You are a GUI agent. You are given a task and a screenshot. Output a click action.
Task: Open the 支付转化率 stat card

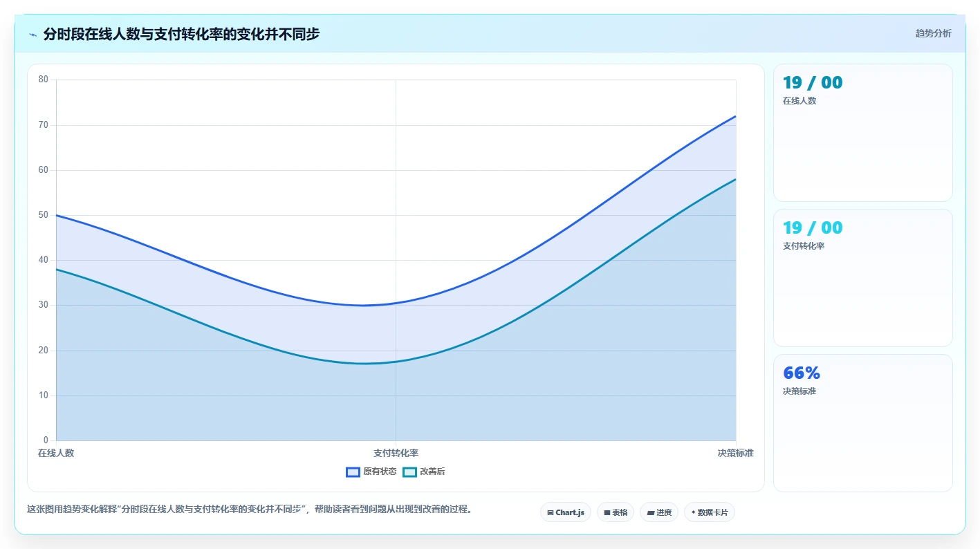[x=862, y=278]
